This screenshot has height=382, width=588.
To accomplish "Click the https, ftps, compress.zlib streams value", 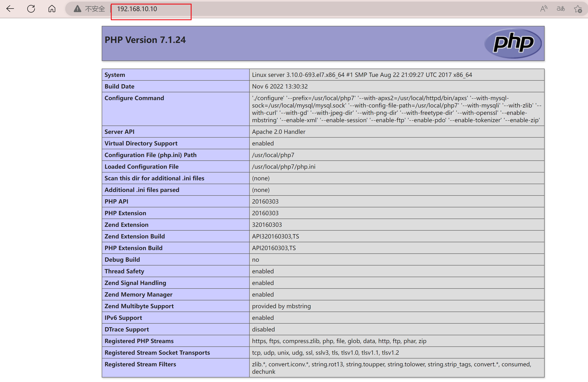I will [x=339, y=341].
